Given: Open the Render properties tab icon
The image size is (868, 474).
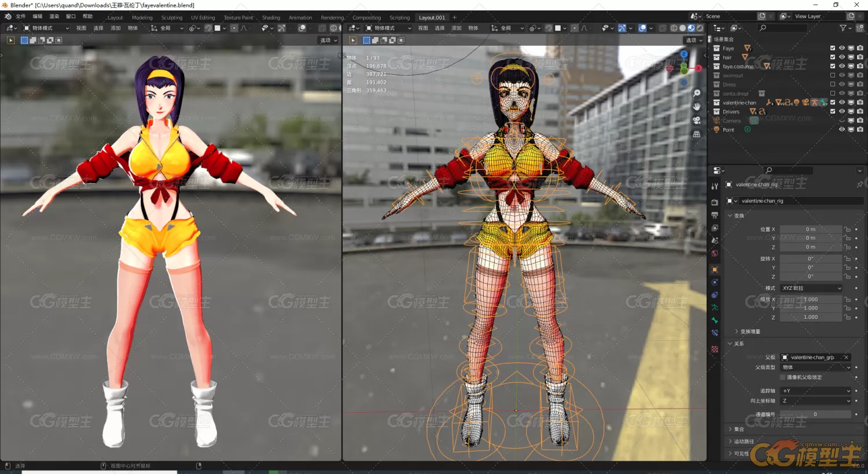Looking at the screenshot, I should 715,202.
